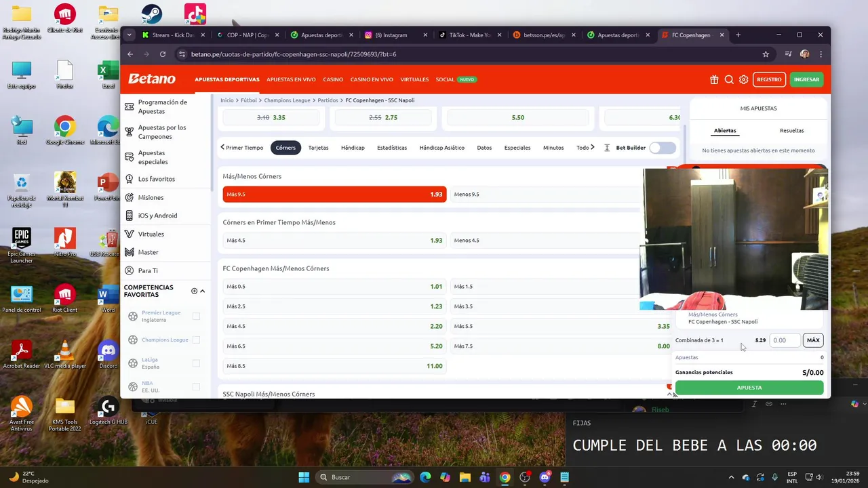Open the Fútbol breadcrumb link
868x488 pixels.
tap(248, 100)
